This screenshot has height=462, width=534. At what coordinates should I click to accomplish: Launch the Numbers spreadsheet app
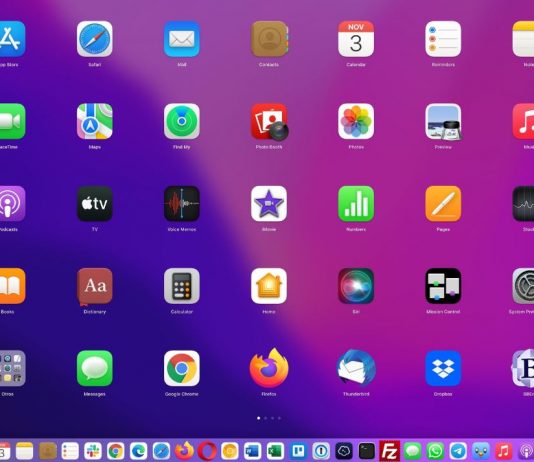[x=356, y=204]
